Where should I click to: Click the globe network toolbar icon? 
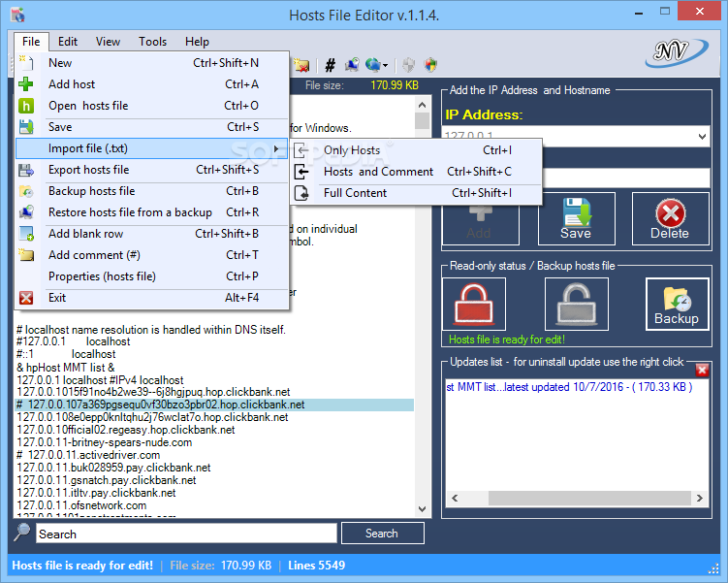pyautogui.click(x=373, y=65)
